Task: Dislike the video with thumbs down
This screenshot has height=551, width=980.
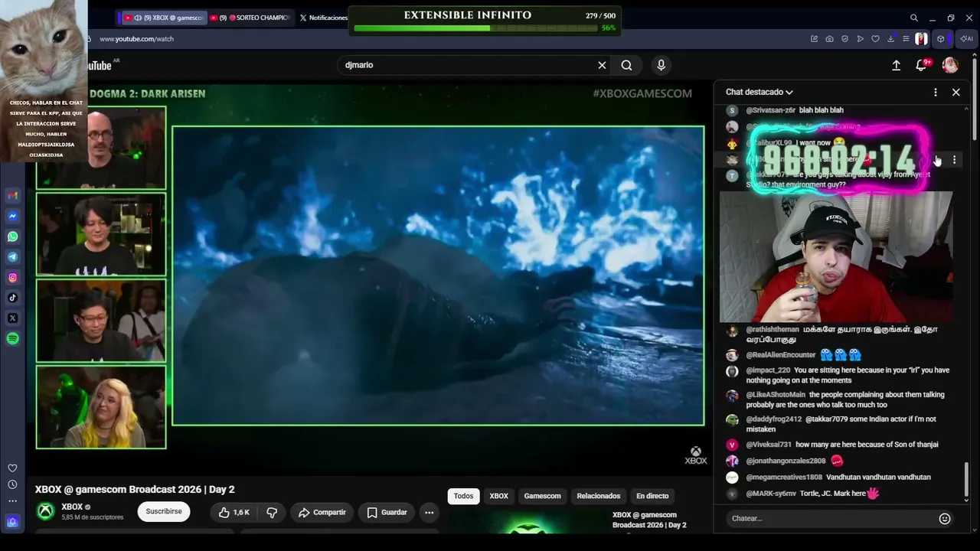Action: click(272, 512)
